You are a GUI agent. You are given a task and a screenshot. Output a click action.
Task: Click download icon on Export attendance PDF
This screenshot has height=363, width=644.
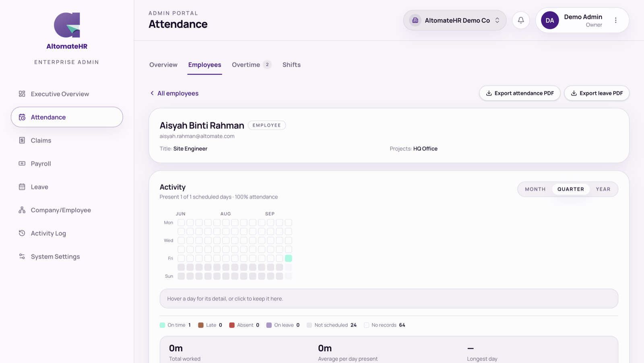[x=489, y=93]
